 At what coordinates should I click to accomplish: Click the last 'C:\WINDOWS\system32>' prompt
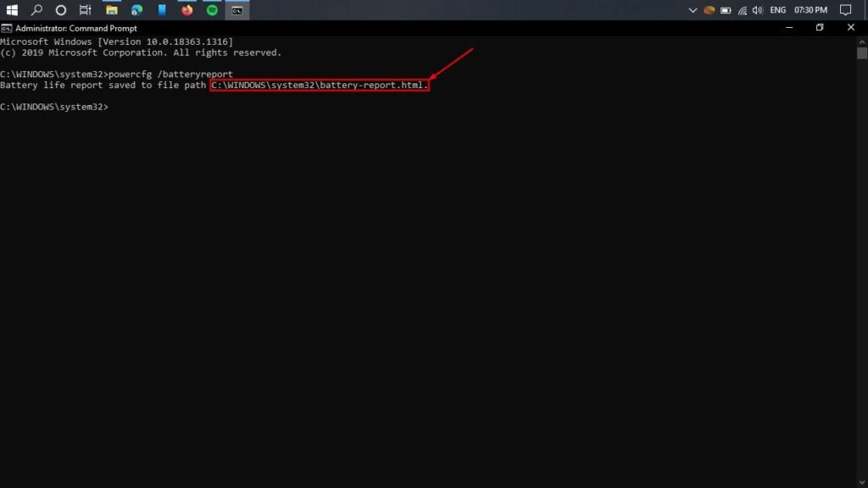click(x=54, y=107)
